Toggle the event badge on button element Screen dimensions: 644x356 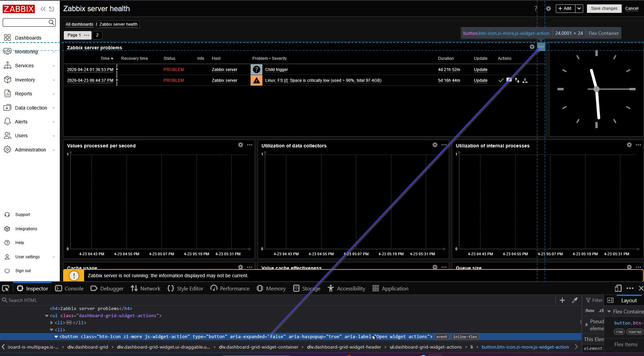click(441, 337)
